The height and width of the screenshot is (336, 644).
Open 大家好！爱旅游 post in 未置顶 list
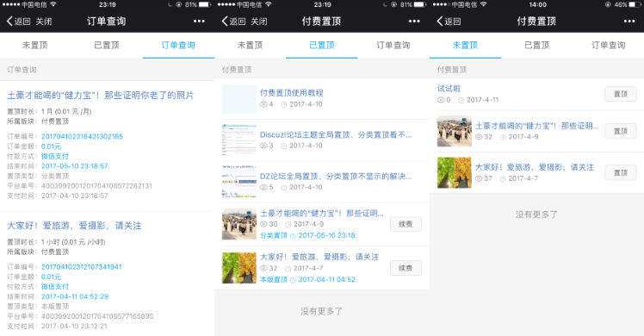coord(535,167)
